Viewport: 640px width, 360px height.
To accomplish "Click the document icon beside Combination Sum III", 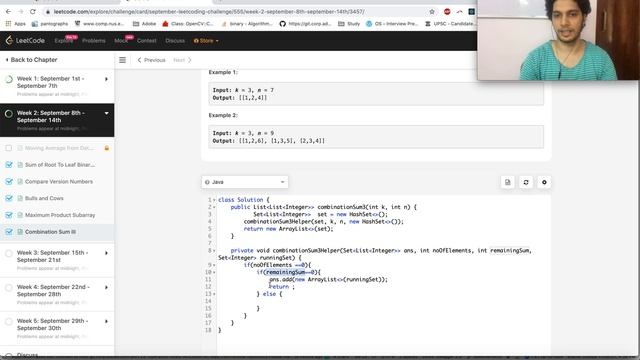I will [x=20, y=232].
